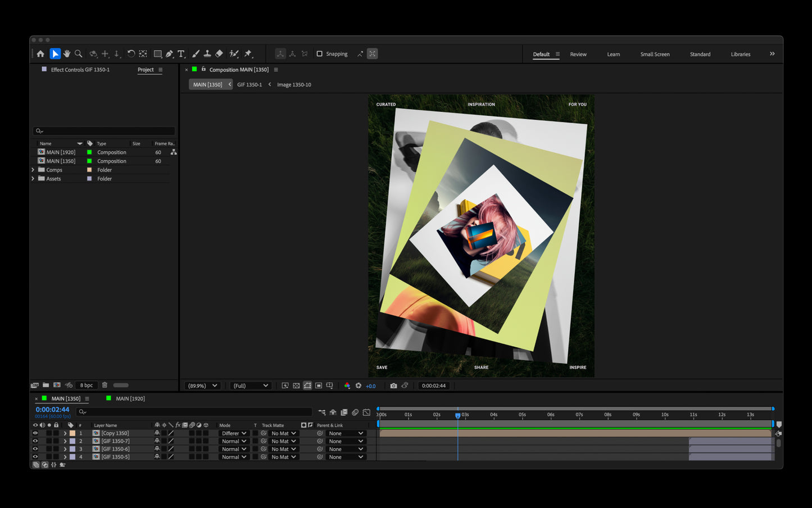The width and height of the screenshot is (812, 508).
Task: Switch to the Learn workspace
Action: (614, 55)
